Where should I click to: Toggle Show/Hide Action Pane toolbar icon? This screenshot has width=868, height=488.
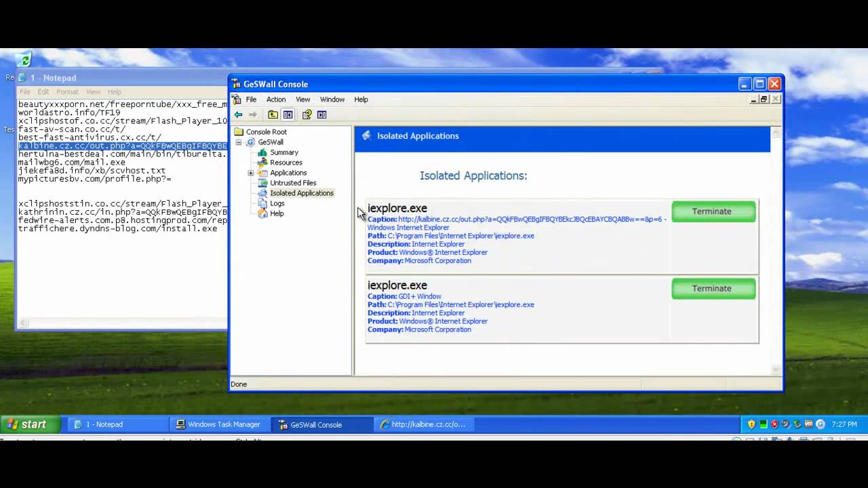click(x=321, y=115)
